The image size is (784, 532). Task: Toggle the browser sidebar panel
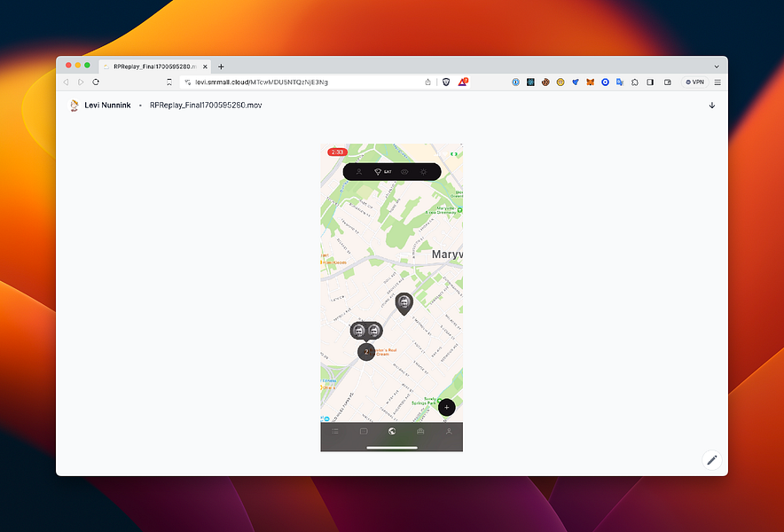click(650, 82)
